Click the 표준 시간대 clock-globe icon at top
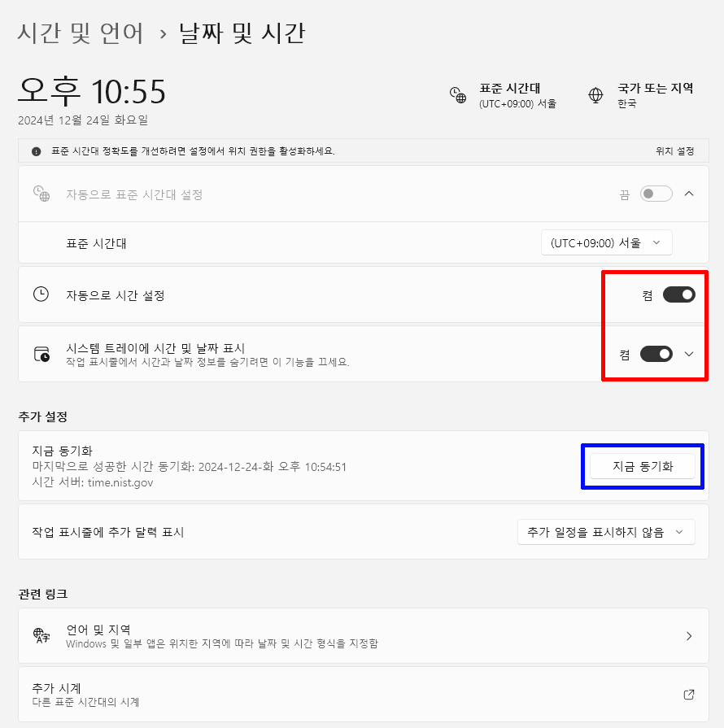 tap(457, 94)
